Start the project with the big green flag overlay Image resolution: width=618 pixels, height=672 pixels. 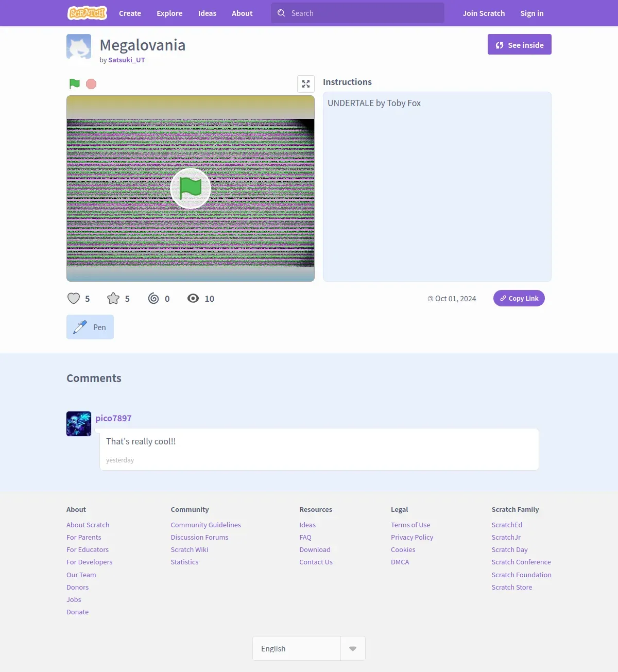pyautogui.click(x=191, y=188)
